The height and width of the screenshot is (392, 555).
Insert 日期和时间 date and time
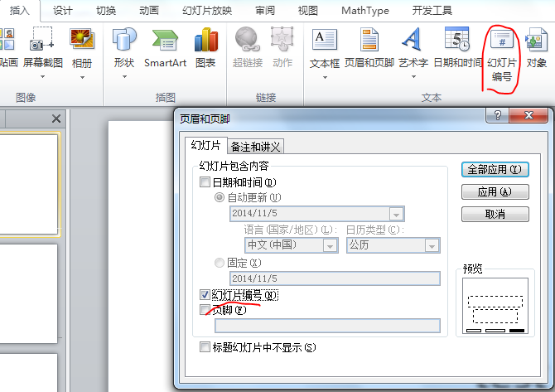[x=457, y=49]
